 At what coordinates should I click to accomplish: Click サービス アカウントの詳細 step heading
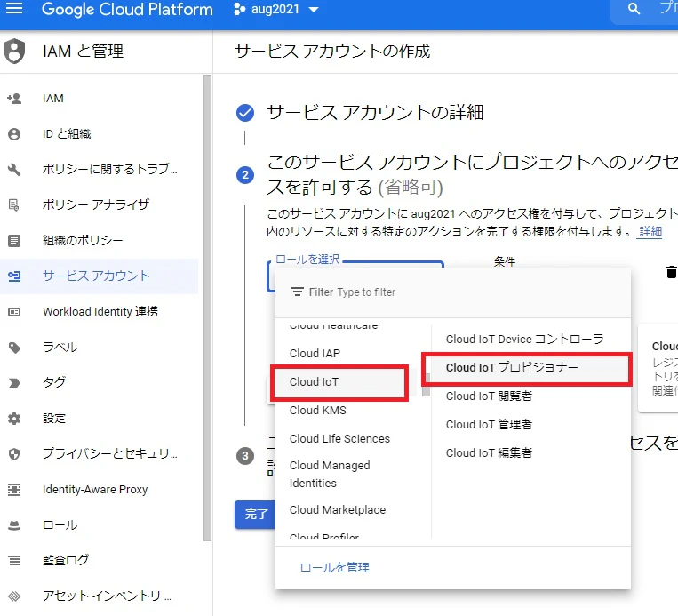pyautogui.click(x=375, y=113)
